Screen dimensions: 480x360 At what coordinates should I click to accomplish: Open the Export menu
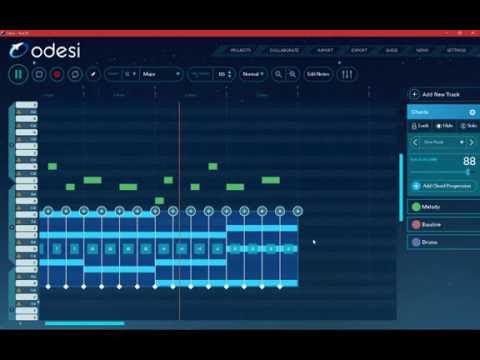[x=359, y=50]
